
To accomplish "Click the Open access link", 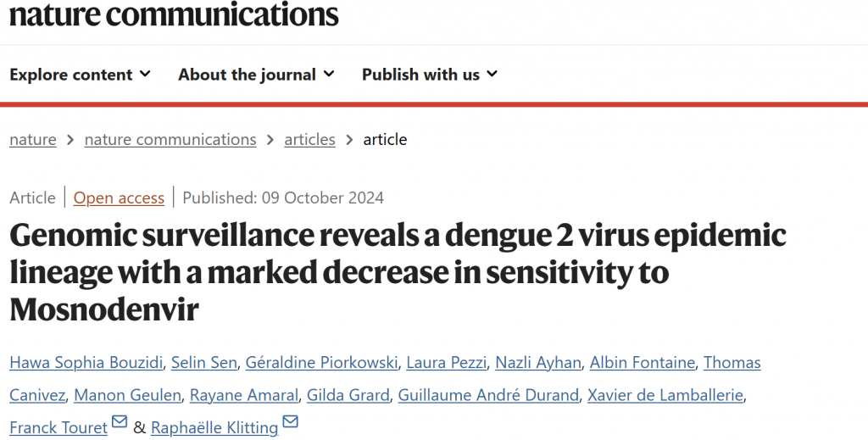I will pyautogui.click(x=119, y=198).
